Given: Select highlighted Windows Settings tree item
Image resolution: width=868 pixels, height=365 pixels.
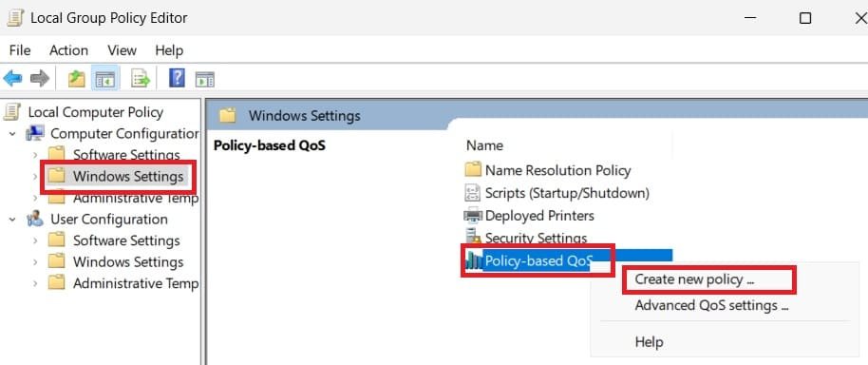Looking at the screenshot, I should [128, 177].
